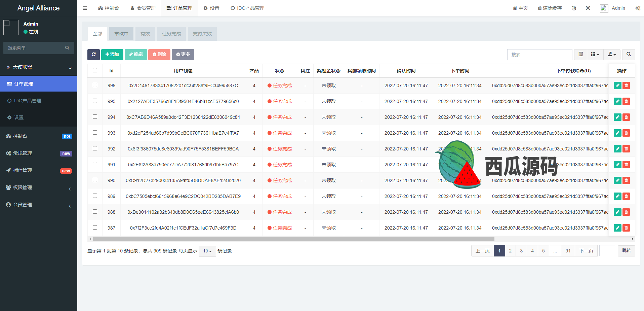Toggle table card view icon
The width and height of the screenshot is (644, 311).
(580, 55)
